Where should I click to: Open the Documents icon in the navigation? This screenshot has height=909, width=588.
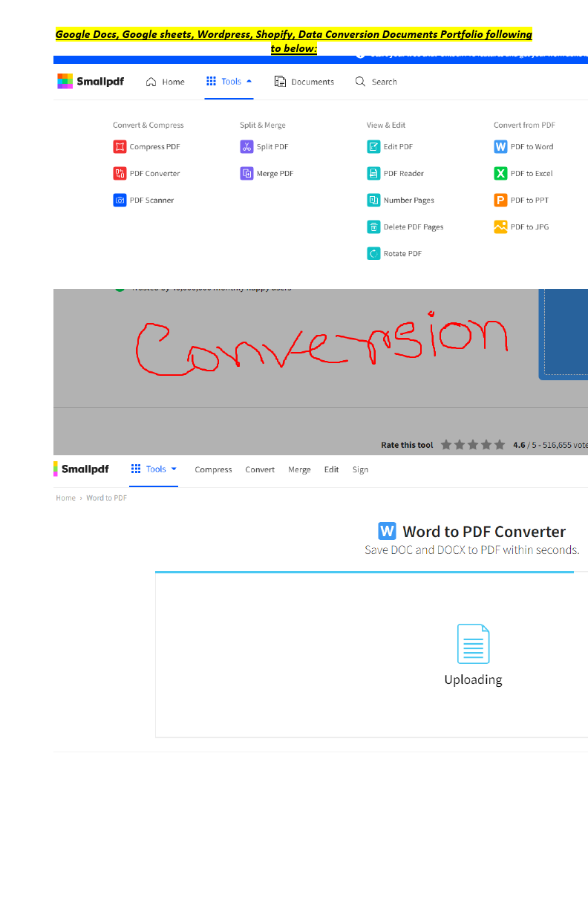281,82
